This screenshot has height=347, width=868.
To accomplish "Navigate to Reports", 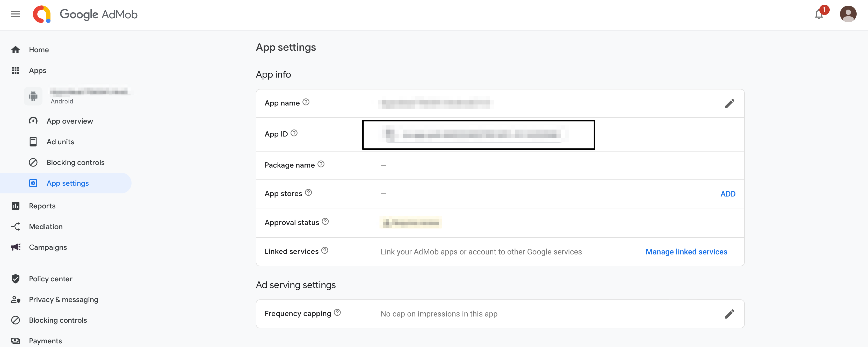I will pos(42,206).
